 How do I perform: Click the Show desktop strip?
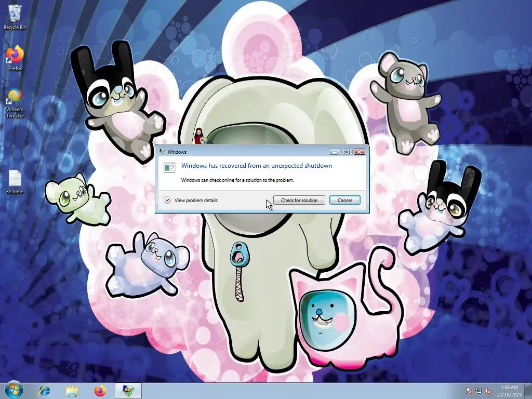point(528,391)
